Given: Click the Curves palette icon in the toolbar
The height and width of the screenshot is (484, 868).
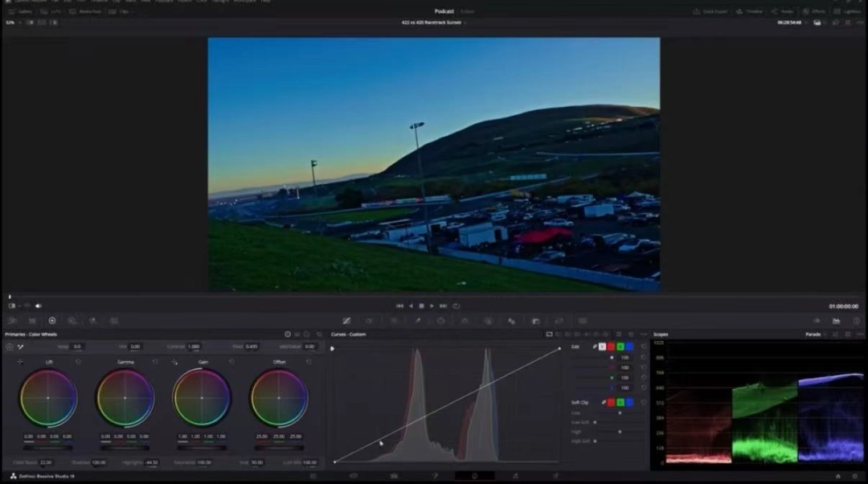Looking at the screenshot, I should [346, 321].
